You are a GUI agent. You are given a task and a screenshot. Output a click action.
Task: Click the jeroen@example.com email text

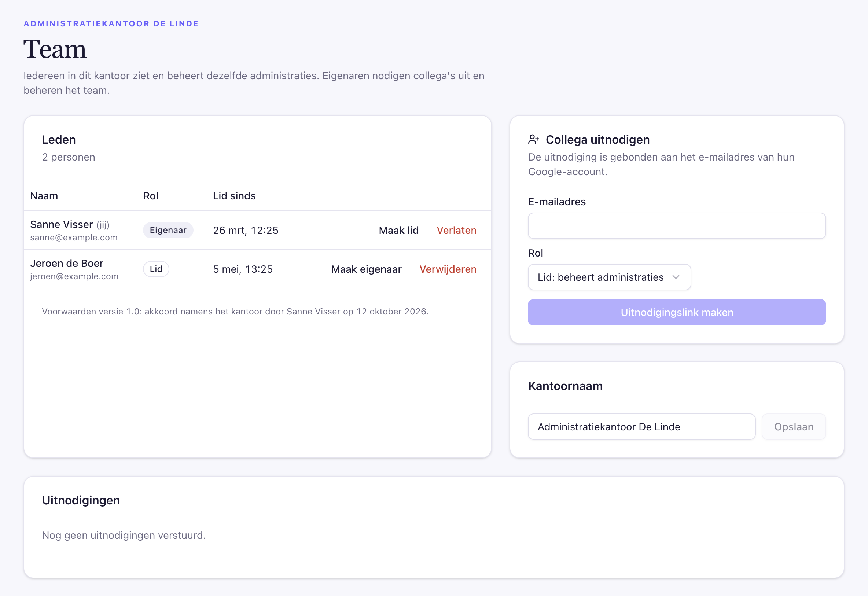point(74,276)
